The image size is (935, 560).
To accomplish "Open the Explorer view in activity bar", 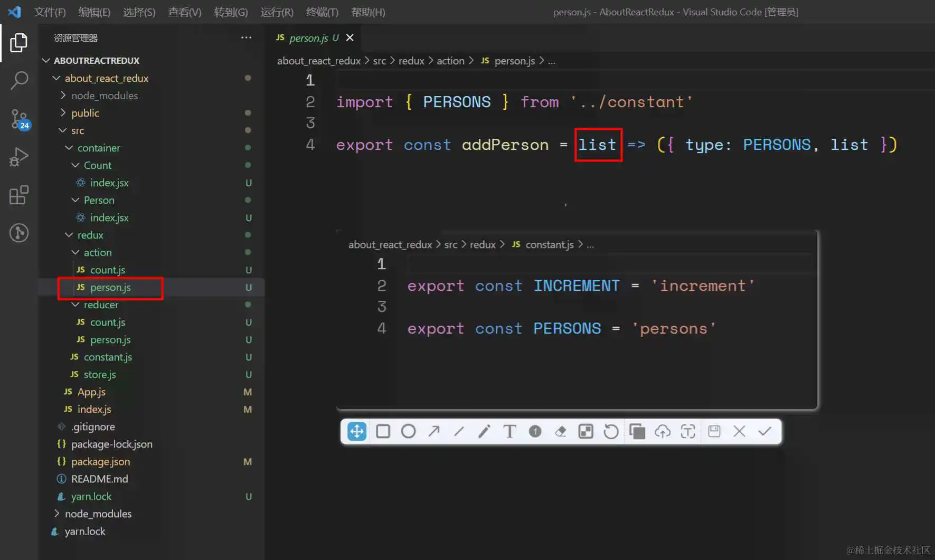I will (19, 43).
